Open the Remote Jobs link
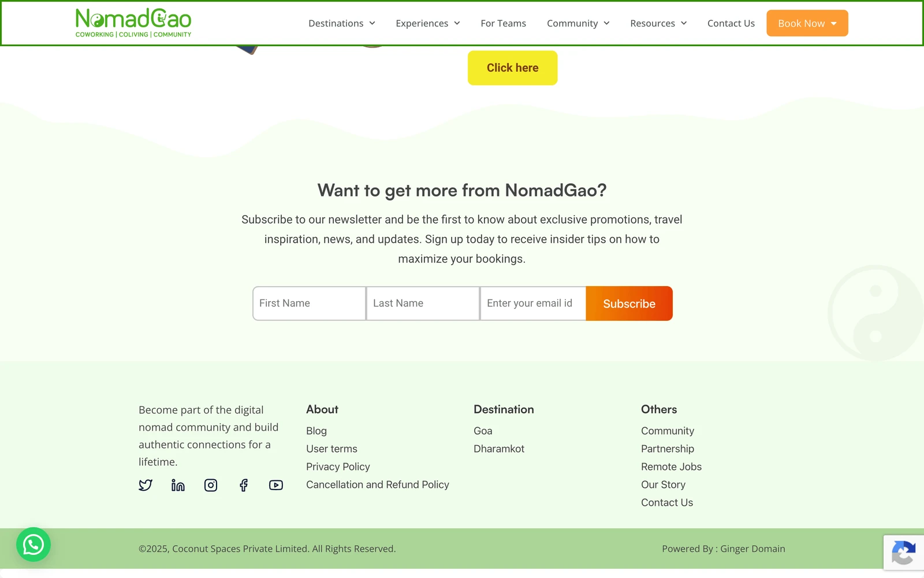Viewport: 924px width, 578px height. click(x=671, y=466)
